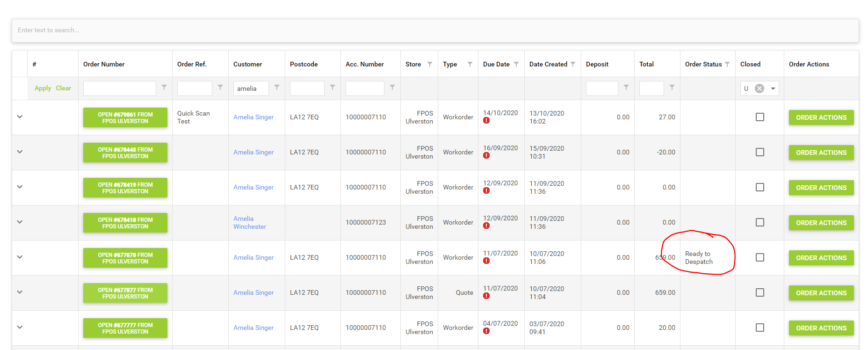
Task: Expand row details for order #677878
Action: pyautogui.click(x=20, y=257)
